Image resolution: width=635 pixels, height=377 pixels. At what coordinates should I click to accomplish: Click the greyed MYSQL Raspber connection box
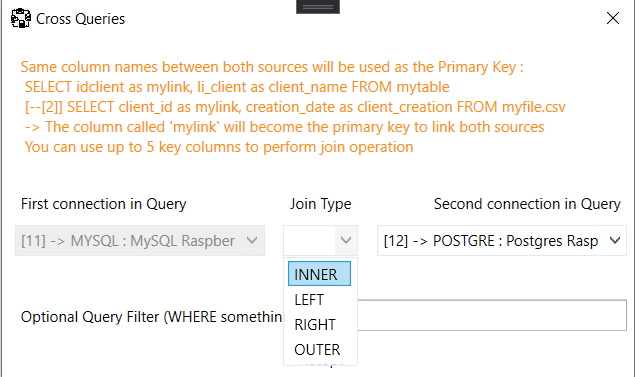coord(140,241)
